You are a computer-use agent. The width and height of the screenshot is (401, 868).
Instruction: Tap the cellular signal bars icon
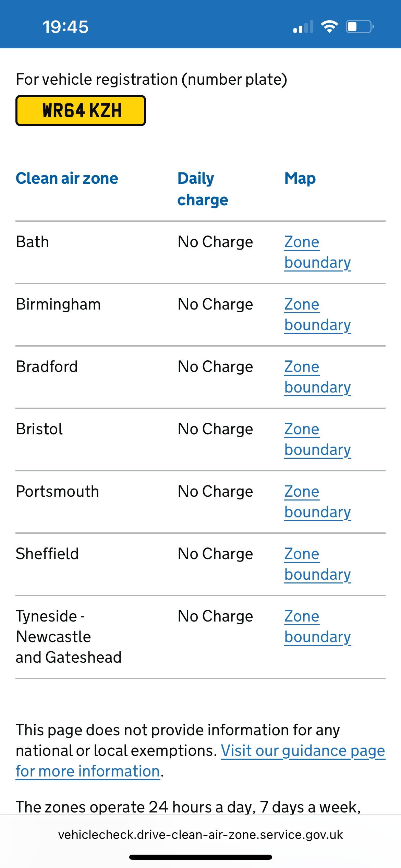point(303,27)
